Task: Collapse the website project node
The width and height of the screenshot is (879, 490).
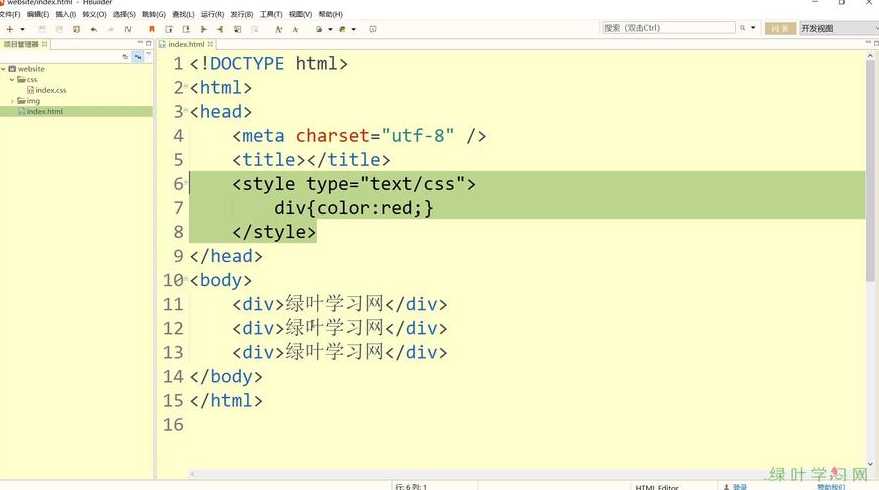Action: [3, 69]
